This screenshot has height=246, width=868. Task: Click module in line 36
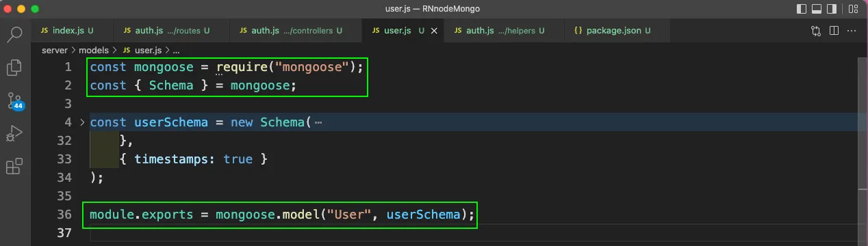[112, 215]
